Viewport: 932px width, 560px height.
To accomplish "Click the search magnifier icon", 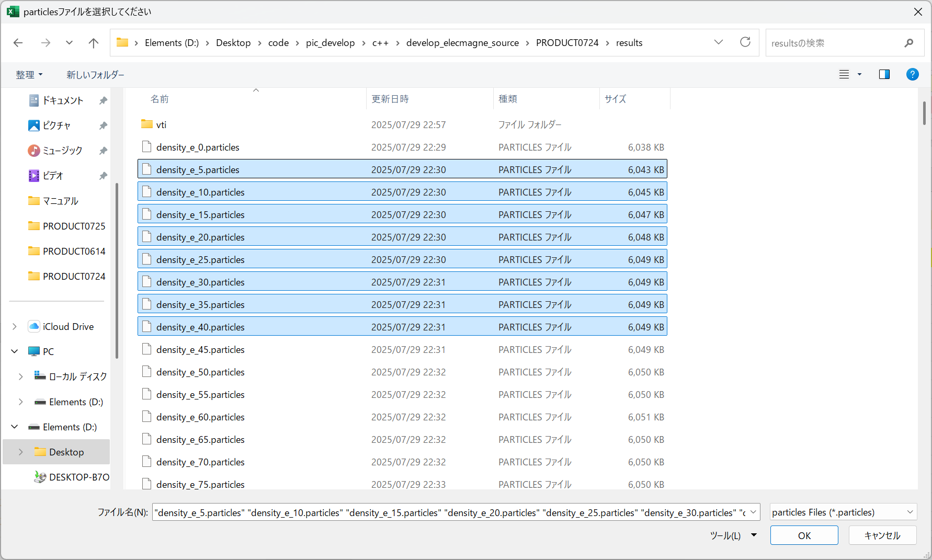I will pos(909,43).
